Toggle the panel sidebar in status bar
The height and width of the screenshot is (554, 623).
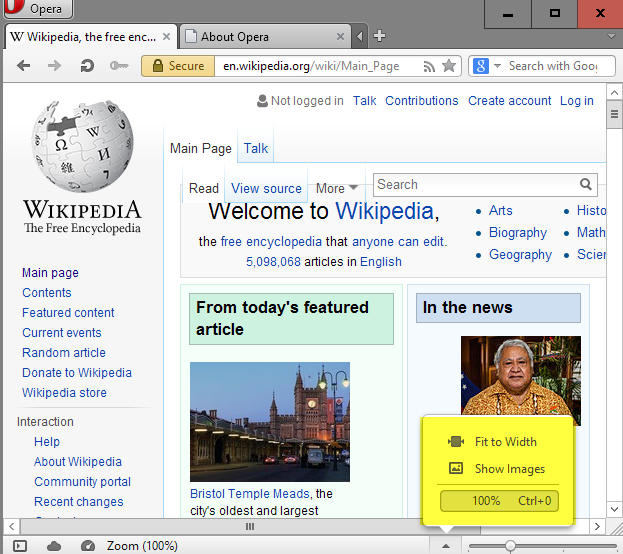coord(20,545)
